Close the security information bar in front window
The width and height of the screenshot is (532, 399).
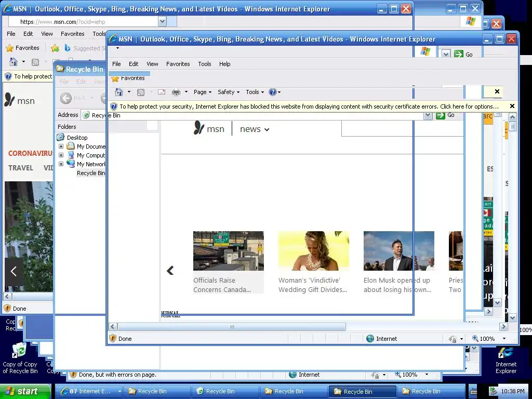[512, 106]
